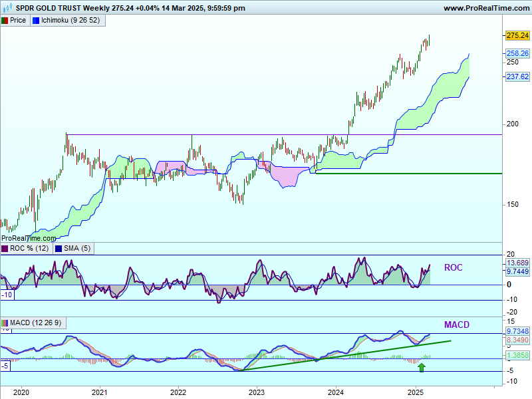Viewport: 532px width, 399px height.
Task: Click the Ichimoku value tag 258.26
Action: tap(517, 53)
